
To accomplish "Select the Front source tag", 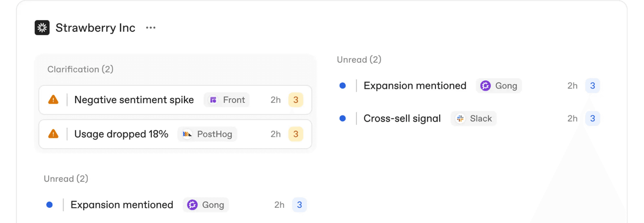I will [227, 100].
